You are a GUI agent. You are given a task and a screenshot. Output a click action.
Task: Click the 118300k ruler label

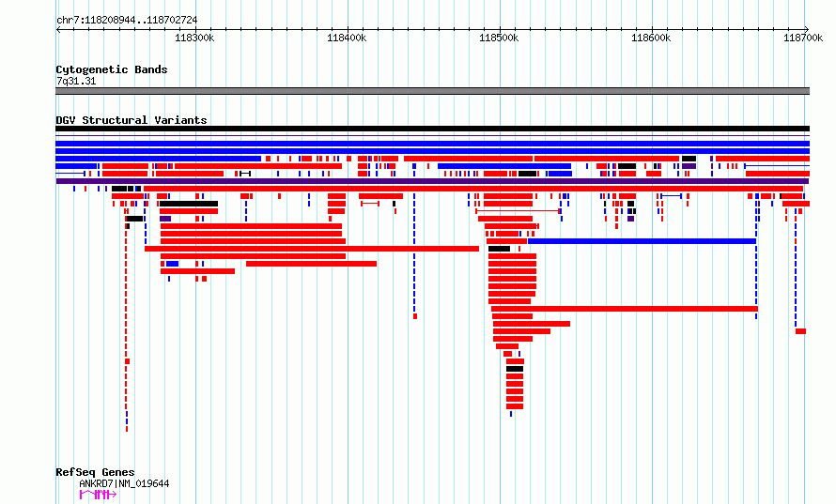click(x=194, y=38)
